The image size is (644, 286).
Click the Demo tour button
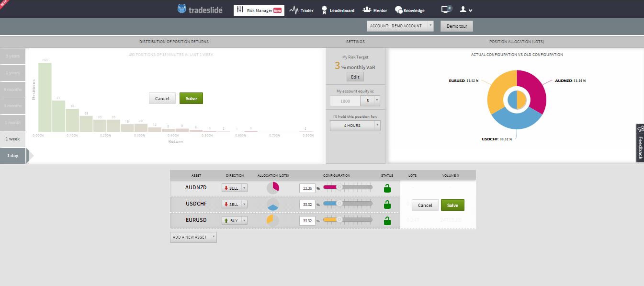(456, 26)
